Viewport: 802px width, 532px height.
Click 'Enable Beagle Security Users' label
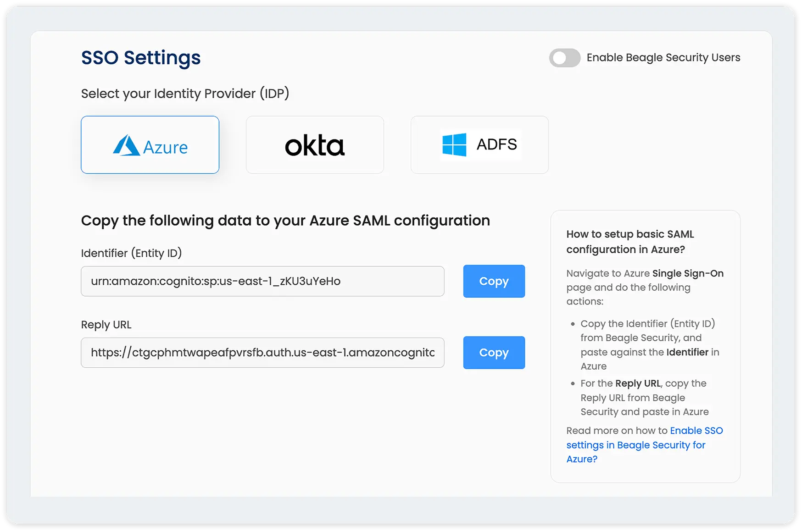[663, 58]
